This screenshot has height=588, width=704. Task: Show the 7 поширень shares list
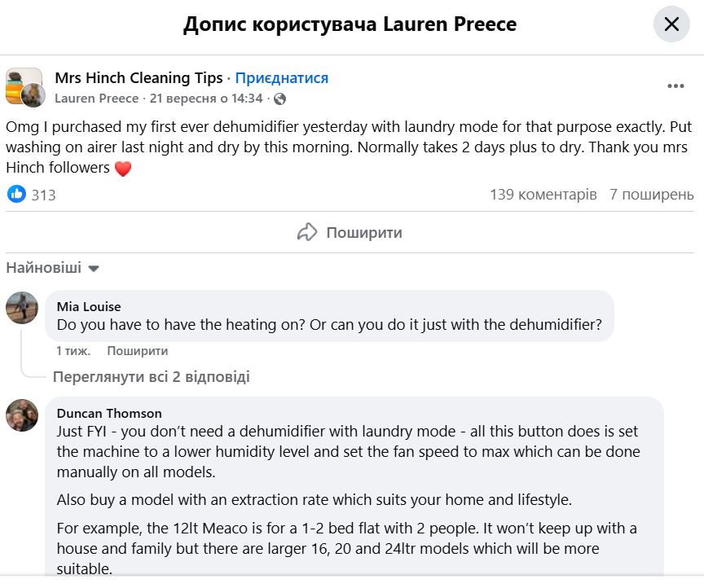[652, 195]
